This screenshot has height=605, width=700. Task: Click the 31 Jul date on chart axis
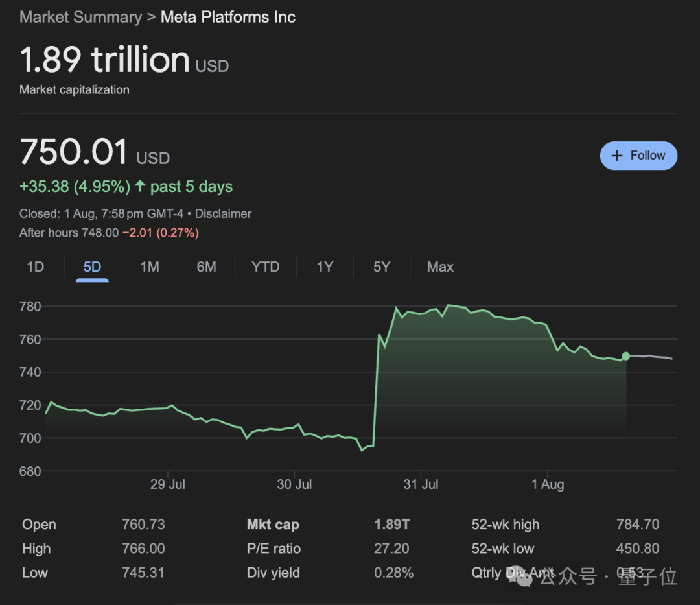(421, 484)
